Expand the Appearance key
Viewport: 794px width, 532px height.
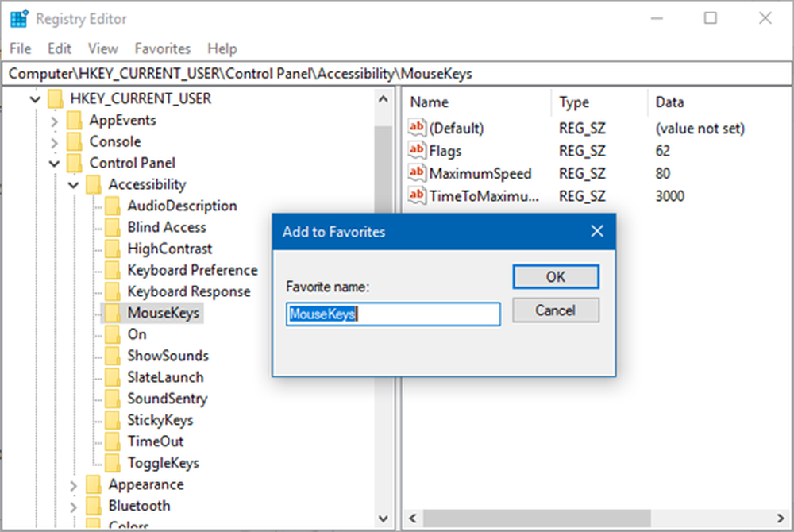73,485
